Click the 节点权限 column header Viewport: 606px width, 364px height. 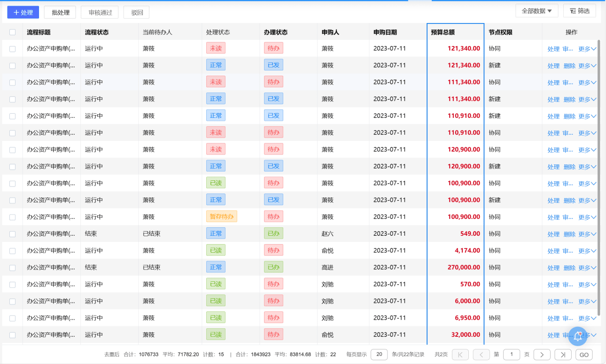click(500, 32)
